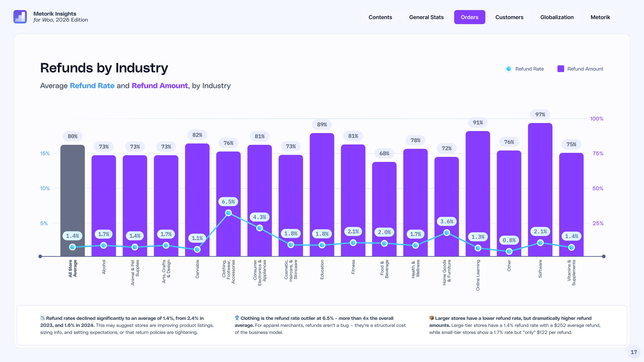Navigate to the Customers section
644x362 pixels.
[x=509, y=17]
